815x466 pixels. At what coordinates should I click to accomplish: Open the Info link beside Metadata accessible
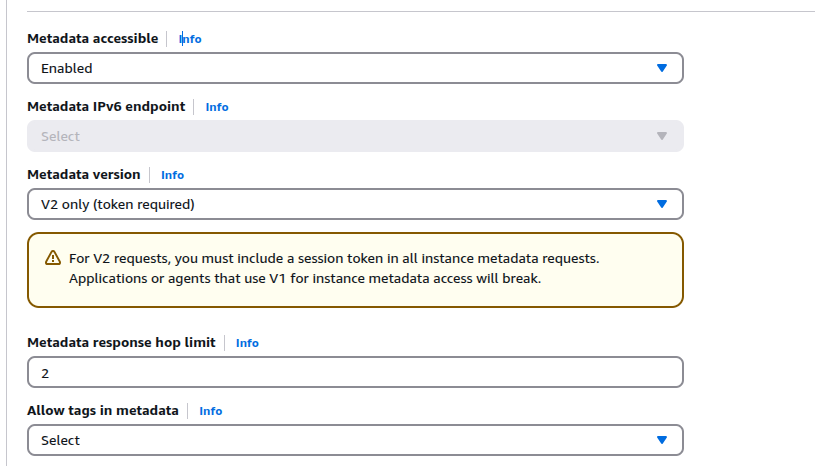(190, 39)
